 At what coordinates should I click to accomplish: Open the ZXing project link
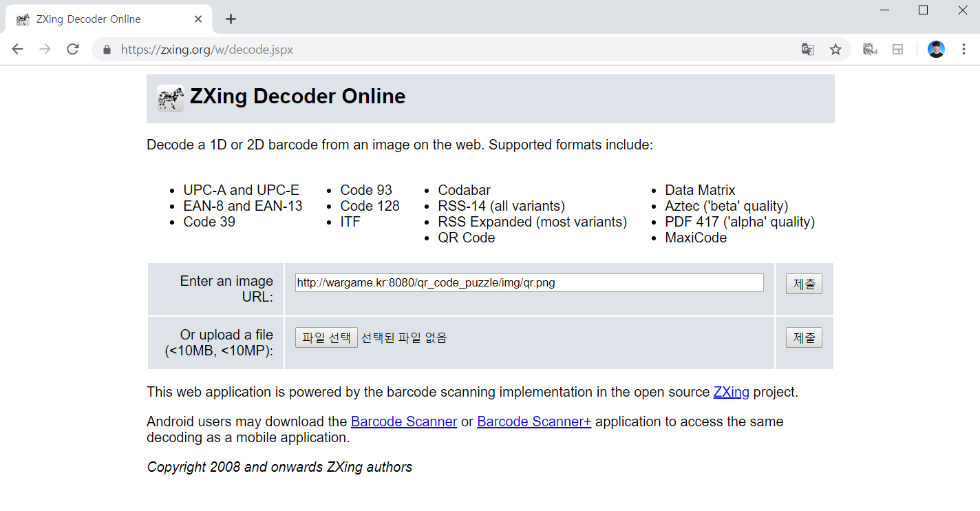(732, 392)
